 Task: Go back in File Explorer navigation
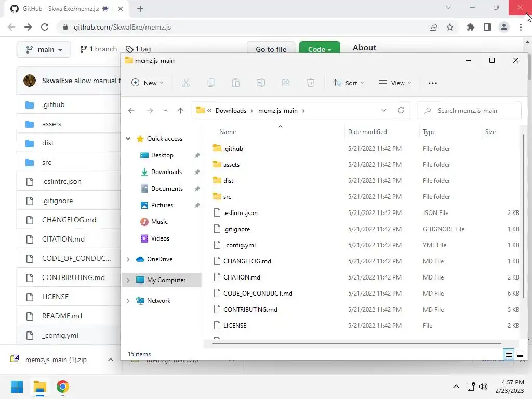[131, 111]
